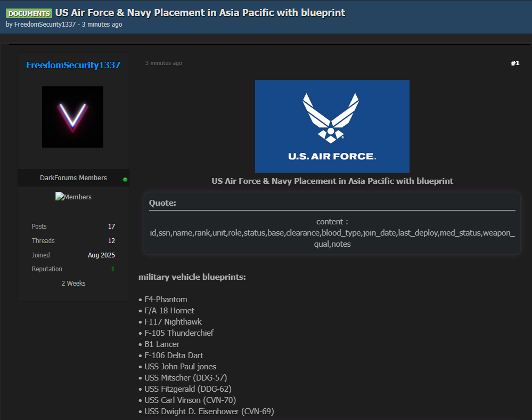Open the U.S. Air Force logo image

[332, 126]
